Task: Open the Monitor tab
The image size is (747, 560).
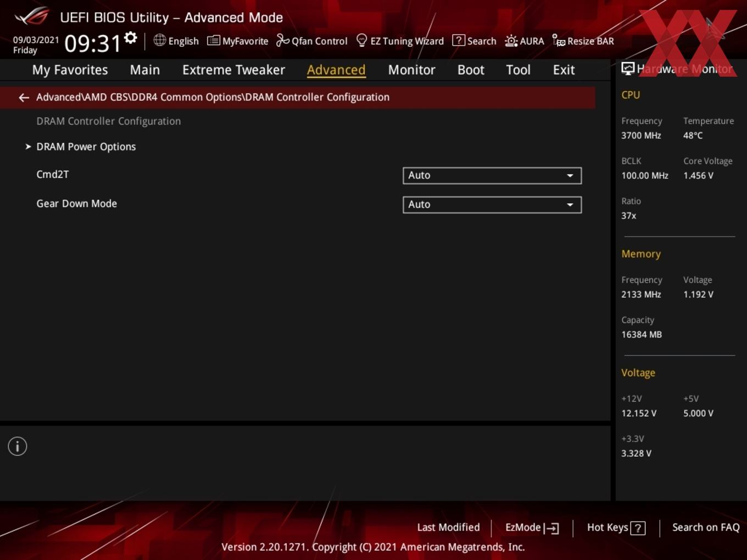Action: point(411,70)
